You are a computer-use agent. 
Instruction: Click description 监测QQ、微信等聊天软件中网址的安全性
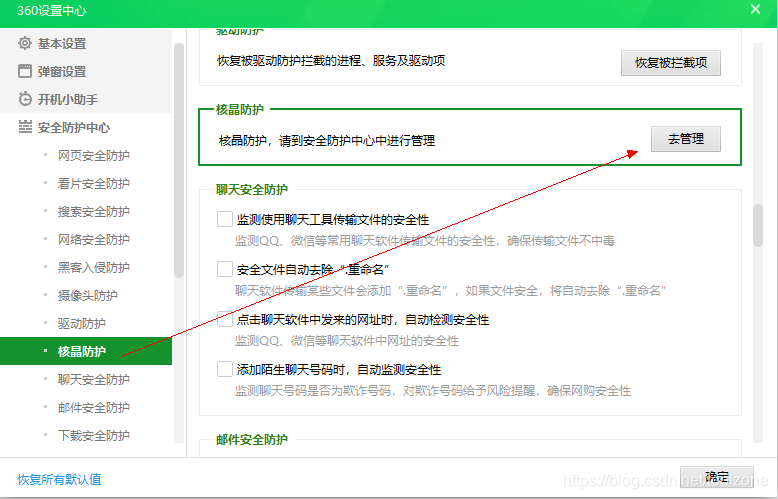click(x=347, y=341)
